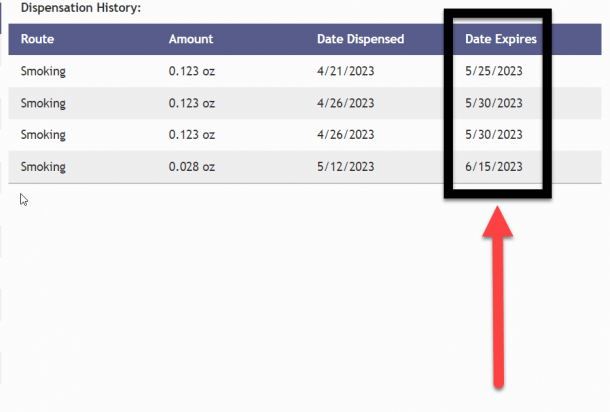Select the Date Expires column header

click(501, 39)
